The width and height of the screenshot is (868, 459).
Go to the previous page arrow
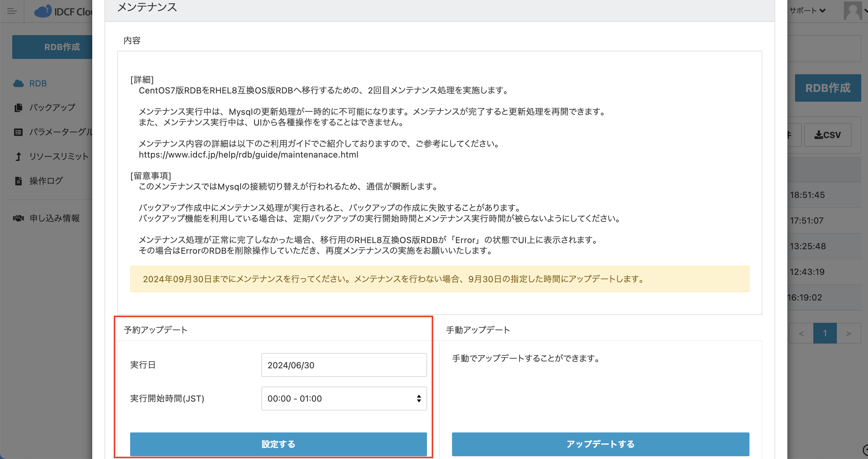click(801, 333)
